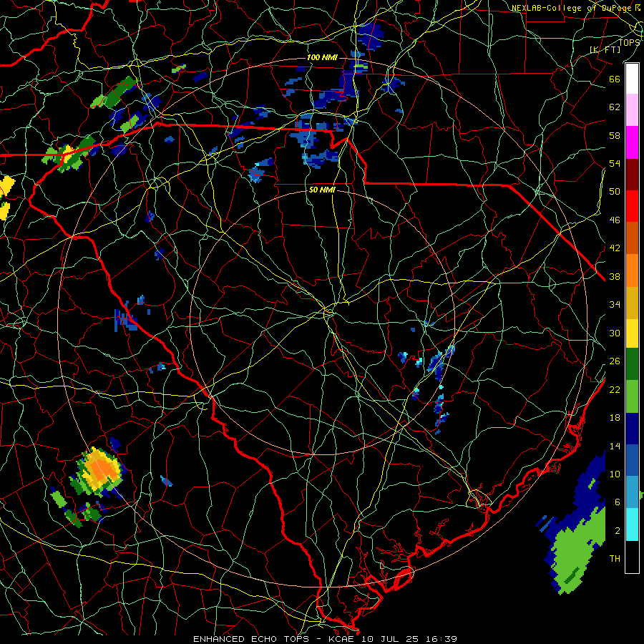Click the 42 legend value
644x644 pixels.
(x=615, y=248)
